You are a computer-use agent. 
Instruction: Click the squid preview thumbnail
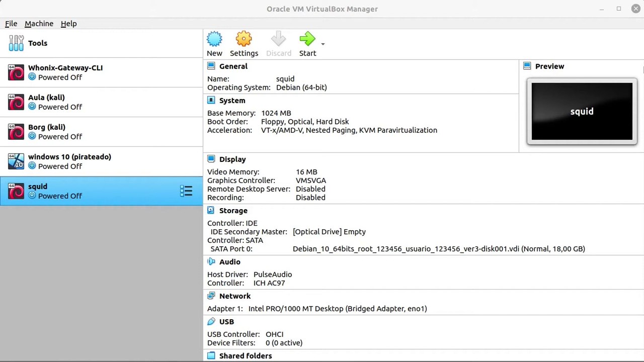582,112
